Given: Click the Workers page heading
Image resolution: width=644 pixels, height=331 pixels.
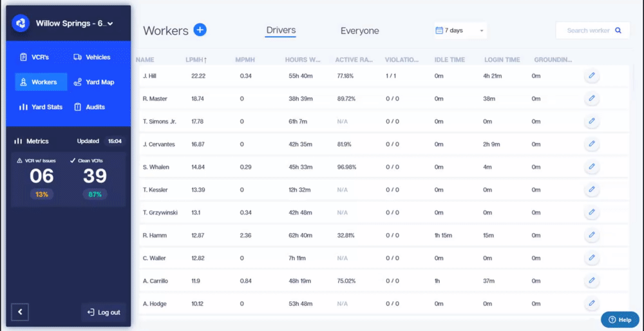Looking at the screenshot, I should (x=166, y=30).
